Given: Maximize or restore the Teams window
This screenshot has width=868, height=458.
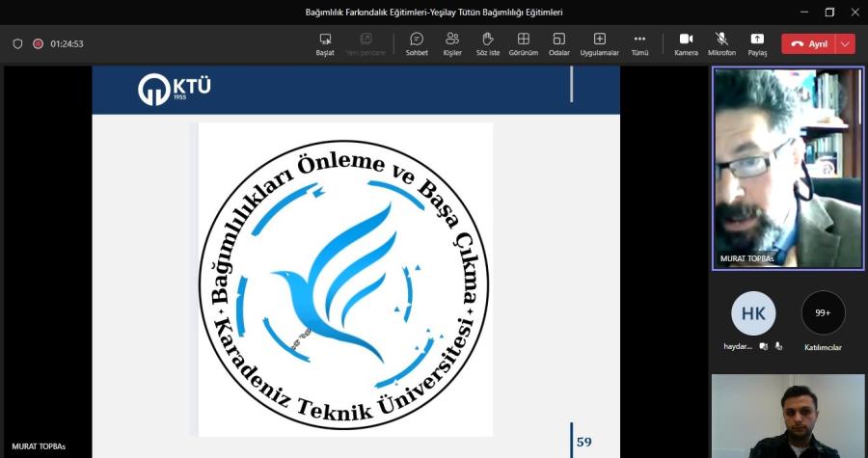Looking at the screenshot, I should point(829,13).
